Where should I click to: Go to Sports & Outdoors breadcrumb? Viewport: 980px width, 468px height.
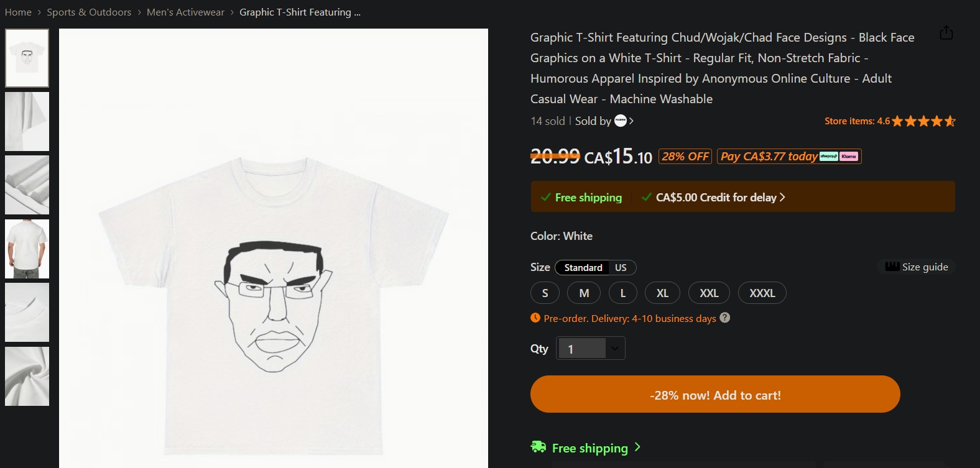(89, 12)
